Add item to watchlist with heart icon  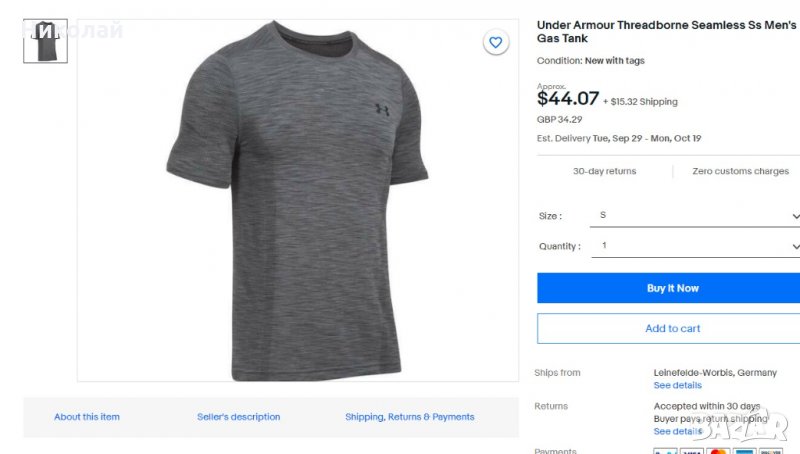(x=495, y=42)
